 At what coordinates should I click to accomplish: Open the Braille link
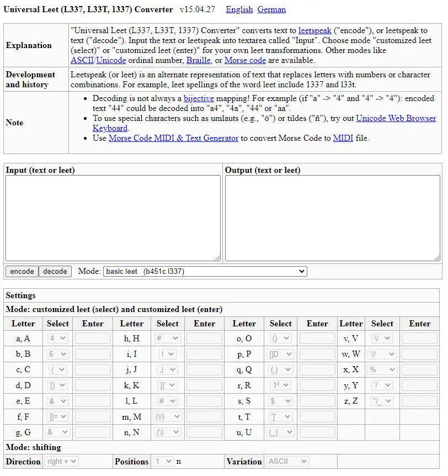tap(199, 60)
